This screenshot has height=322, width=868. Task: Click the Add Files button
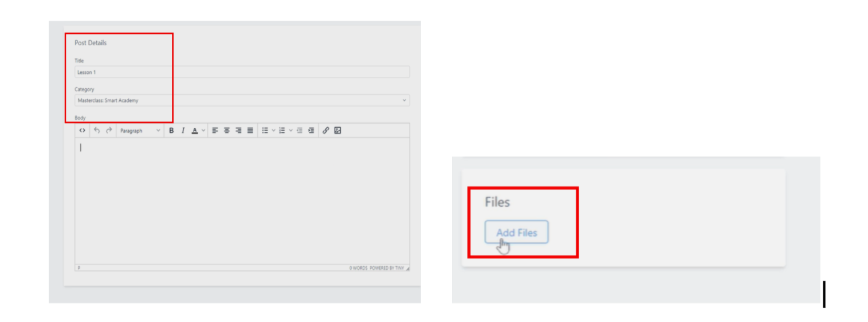point(517,233)
